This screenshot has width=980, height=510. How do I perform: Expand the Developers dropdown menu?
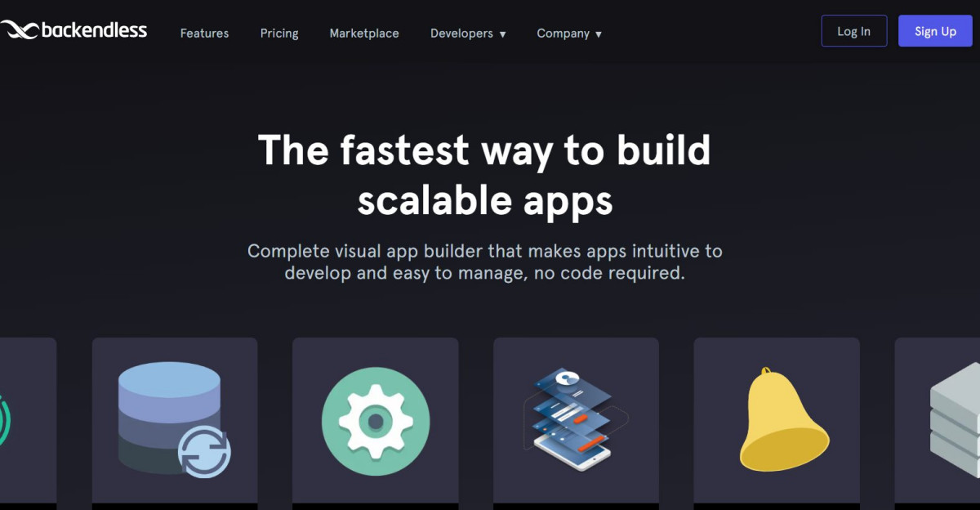tap(462, 34)
